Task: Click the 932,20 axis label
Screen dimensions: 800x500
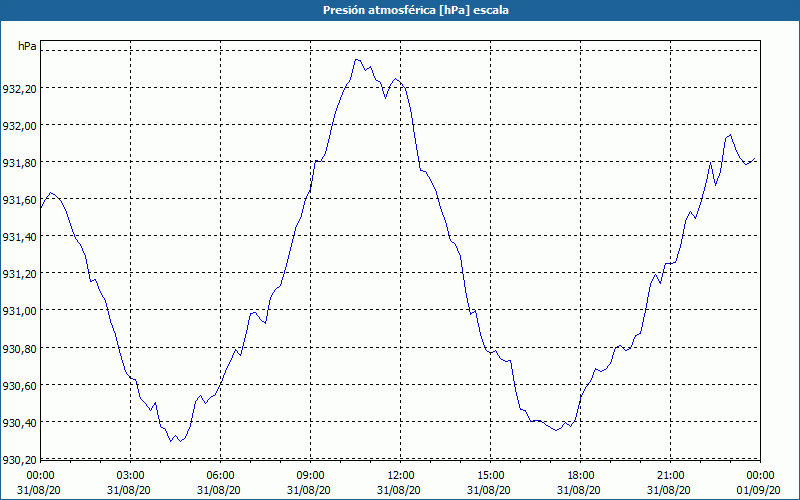Action: pos(20,89)
